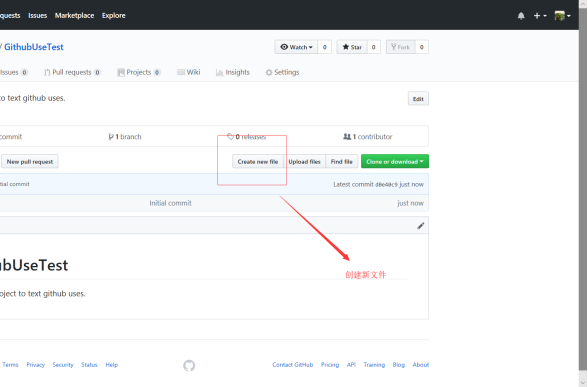
Task: Click the page vertical scrollbar
Action: coord(583,188)
